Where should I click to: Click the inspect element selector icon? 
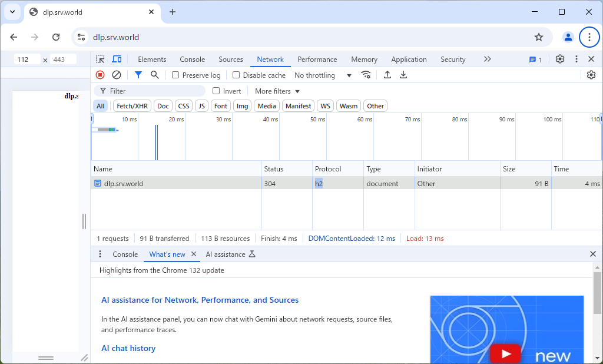(x=100, y=59)
